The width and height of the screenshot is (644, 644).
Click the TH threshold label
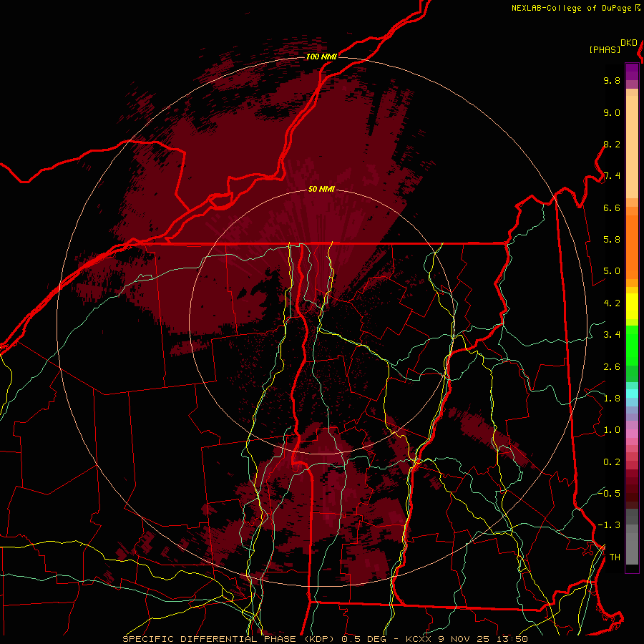tap(615, 557)
